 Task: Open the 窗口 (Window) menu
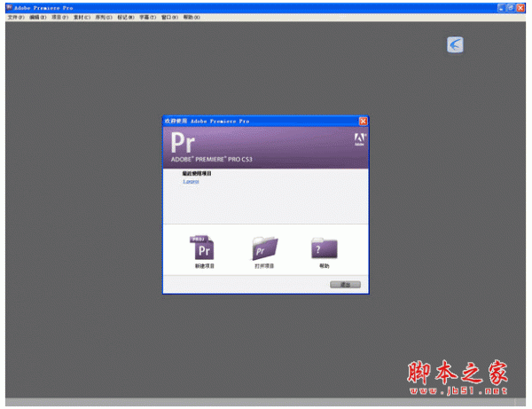pyautogui.click(x=169, y=18)
